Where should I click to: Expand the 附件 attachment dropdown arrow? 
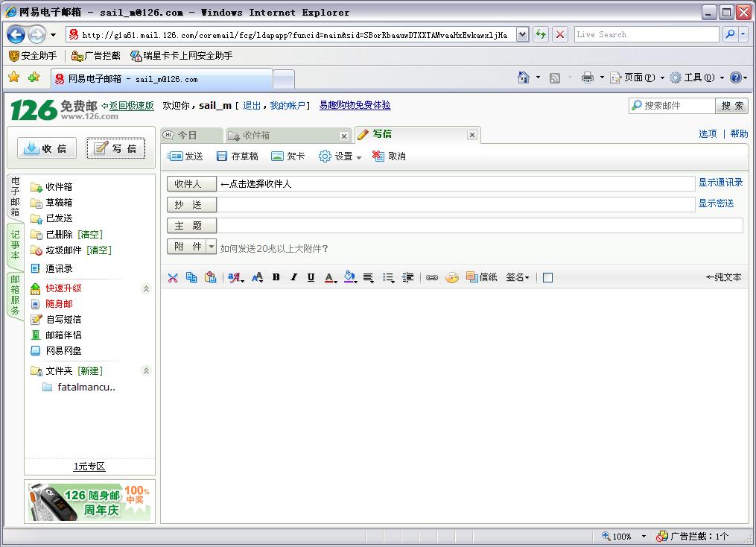[212, 247]
